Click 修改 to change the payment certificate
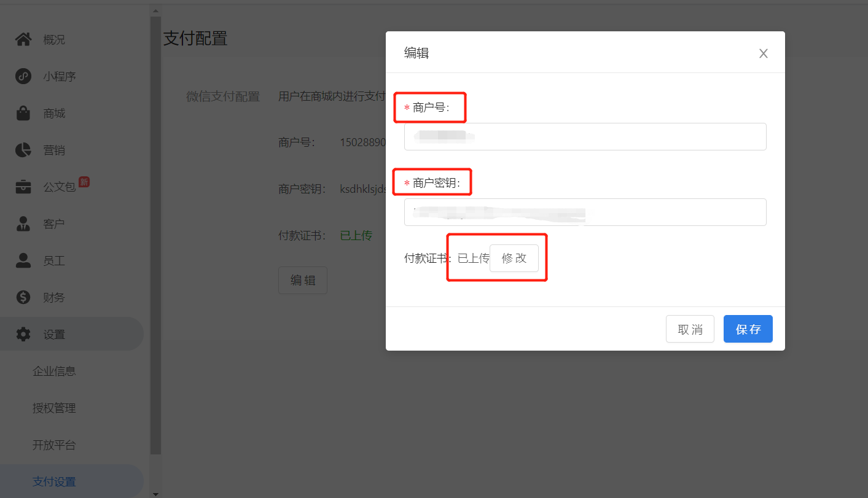Screen dimensions: 868x498 pyautogui.click(x=514, y=259)
